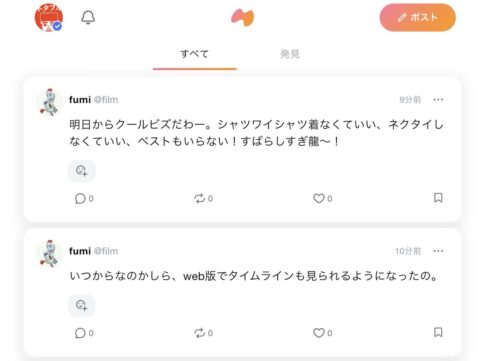The width and height of the screenshot is (485, 361).
Task: Like the web版 timeline post with heart
Action: point(322,333)
